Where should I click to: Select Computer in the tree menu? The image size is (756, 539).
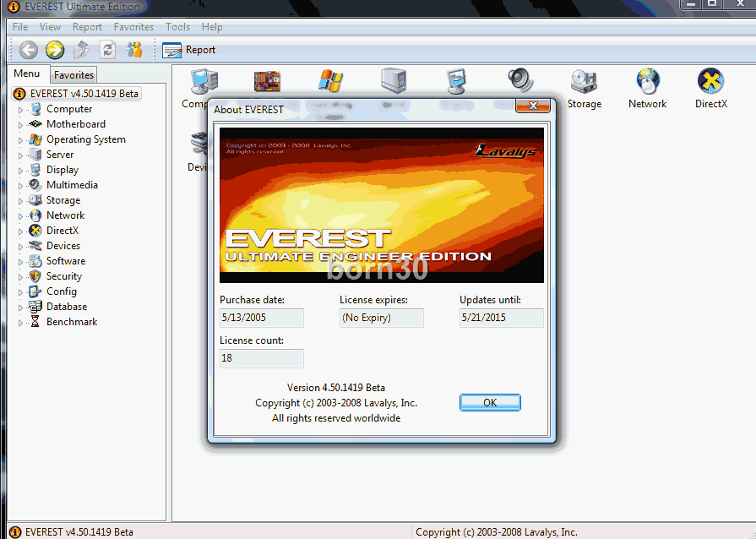pos(69,109)
